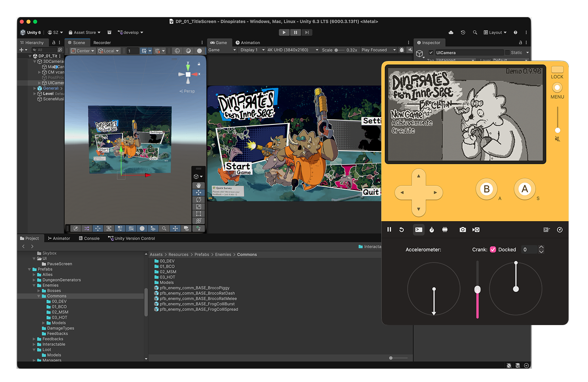Open the simulator memory chip tool
The image size is (588, 382).
coord(445,230)
